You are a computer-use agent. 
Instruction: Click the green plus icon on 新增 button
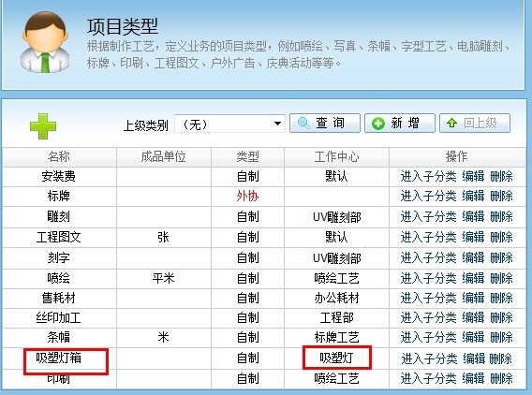378,123
